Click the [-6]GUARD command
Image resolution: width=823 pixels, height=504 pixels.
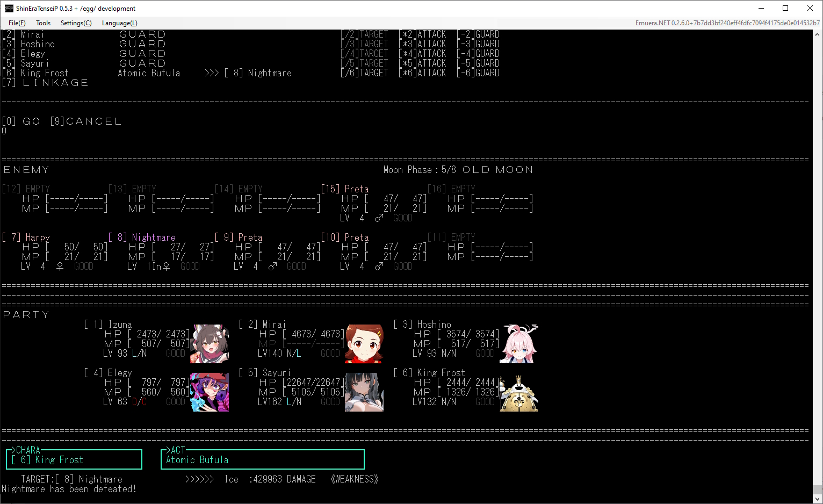478,73
